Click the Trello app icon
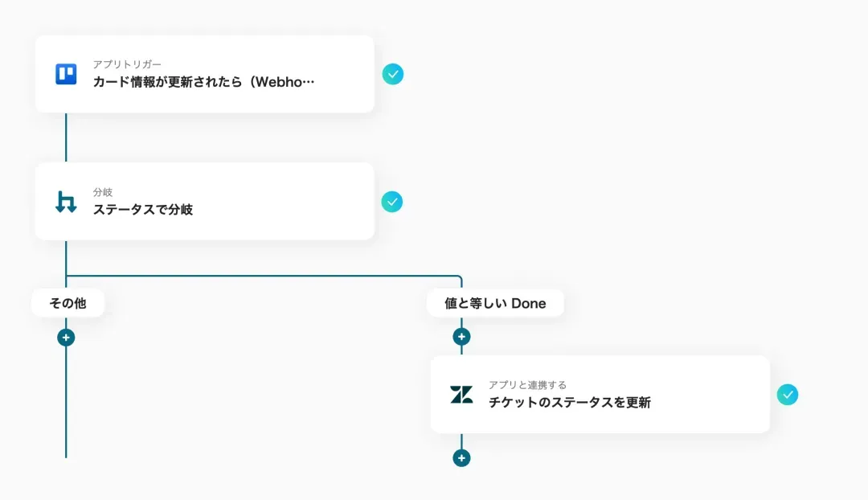 tap(66, 74)
